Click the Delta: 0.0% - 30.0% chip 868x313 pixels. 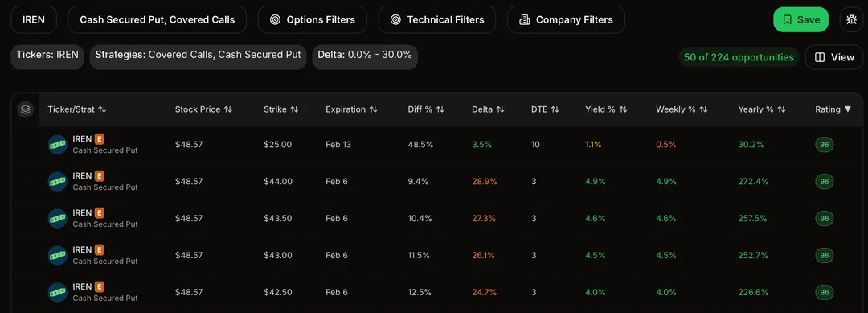click(x=366, y=57)
